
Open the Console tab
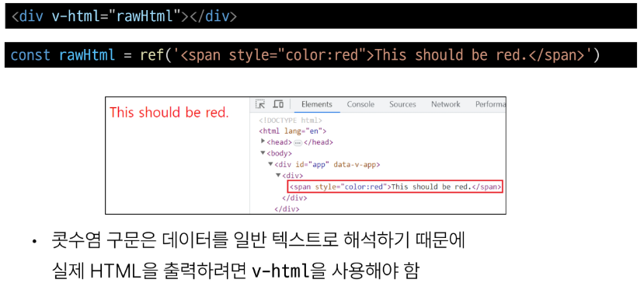point(360,104)
